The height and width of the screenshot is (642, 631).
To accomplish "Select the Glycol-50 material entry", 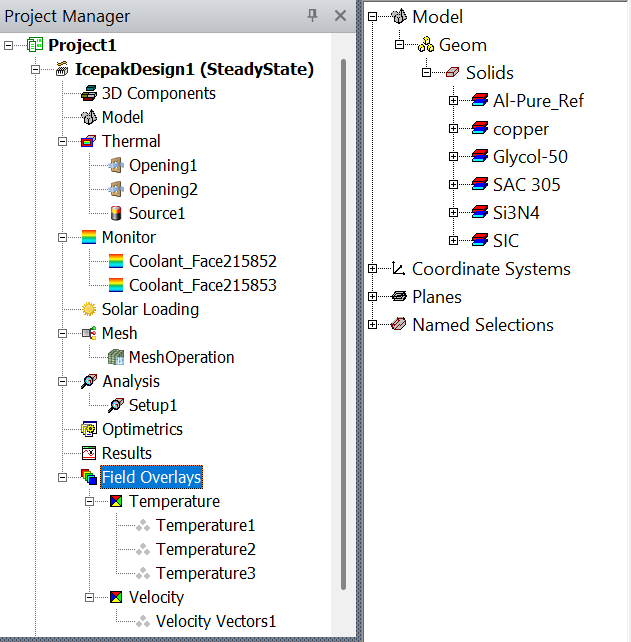I will [x=530, y=157].
